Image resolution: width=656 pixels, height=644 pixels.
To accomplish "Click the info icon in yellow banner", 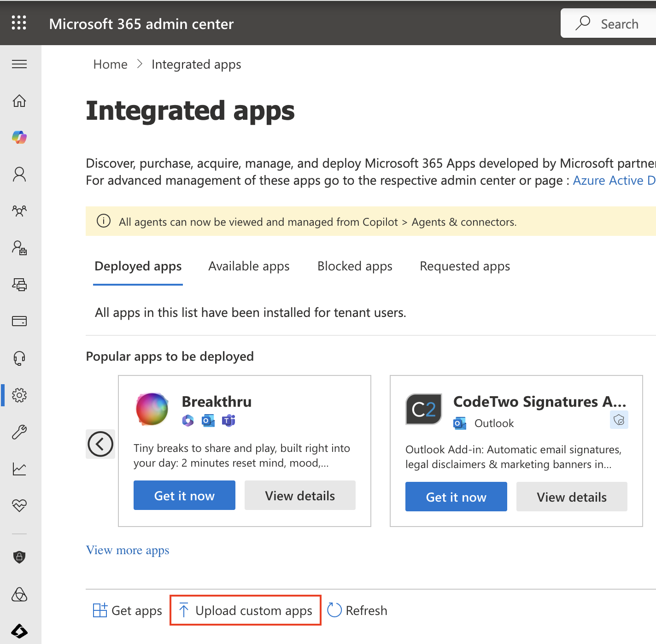I will coord(104,221).
